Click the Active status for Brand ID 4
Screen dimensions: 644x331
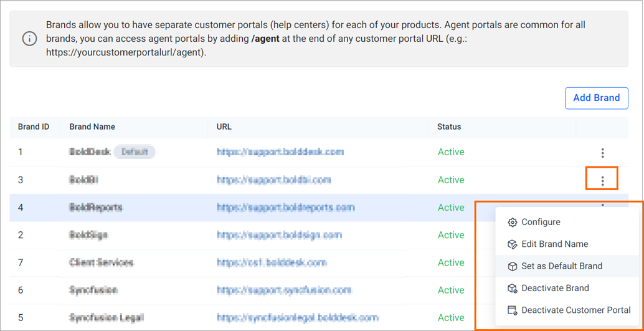tap(451, 208)
